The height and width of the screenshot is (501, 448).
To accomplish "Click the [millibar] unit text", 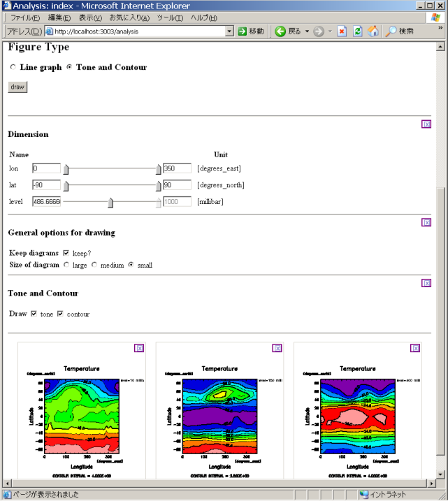I will [x=210, y=202].
